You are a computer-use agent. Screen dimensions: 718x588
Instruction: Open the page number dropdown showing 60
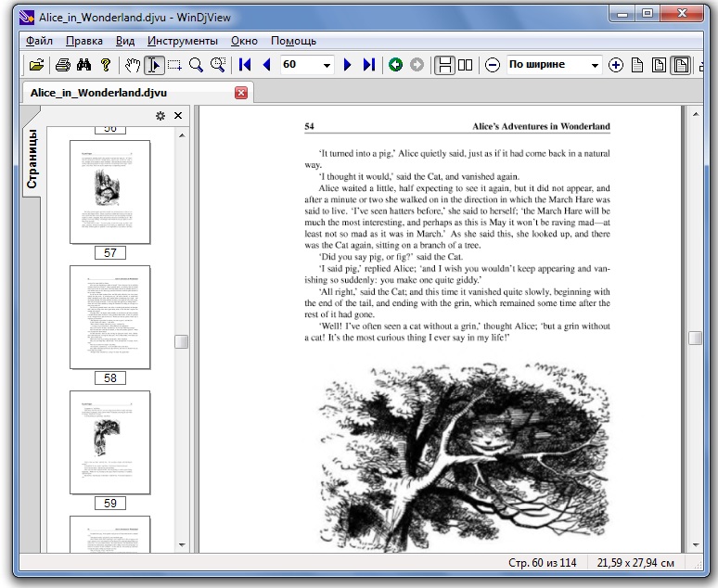point(327,65)
